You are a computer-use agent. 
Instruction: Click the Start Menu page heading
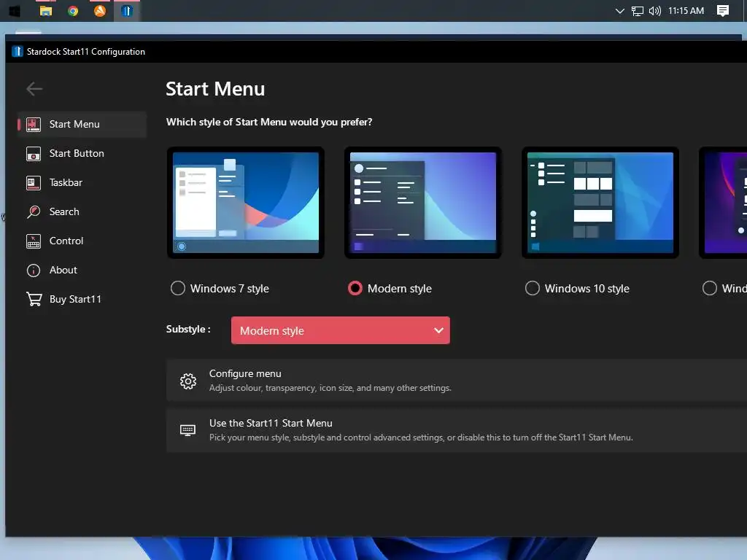(215, 89)
